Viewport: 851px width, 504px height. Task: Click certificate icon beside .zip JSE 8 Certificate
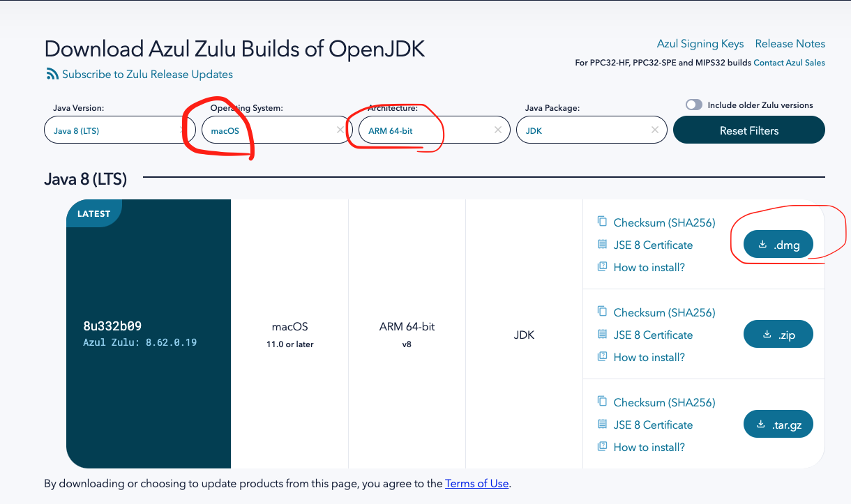[x=602, y=335]
